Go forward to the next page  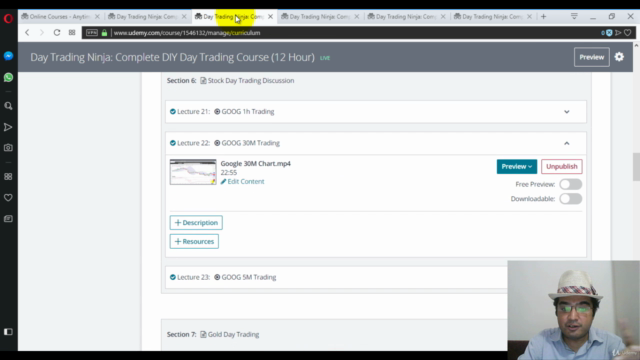pos(41,33)
